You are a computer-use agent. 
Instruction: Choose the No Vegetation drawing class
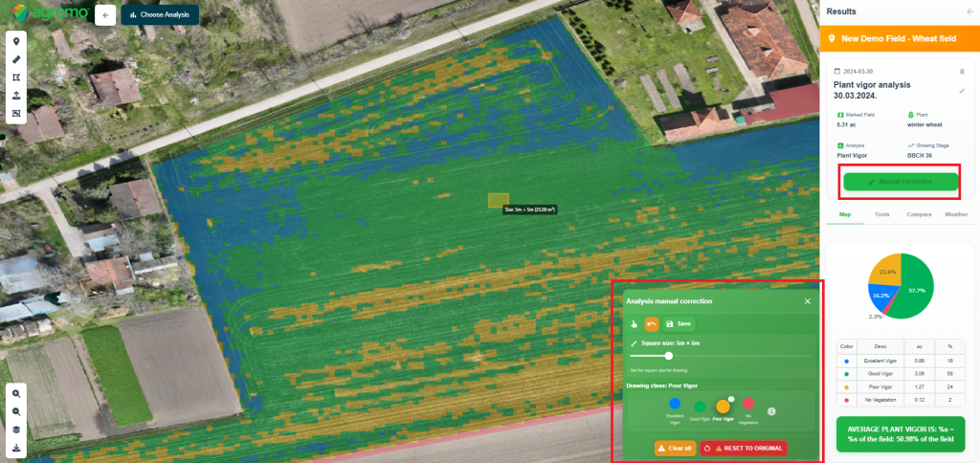point(748,405)
